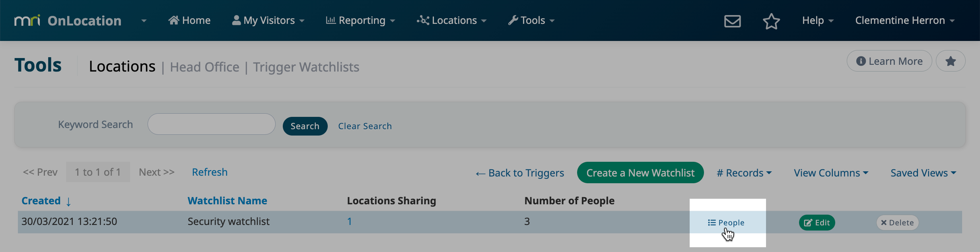Click Clear Search link
Screen dimensions: 980x252
365,126
